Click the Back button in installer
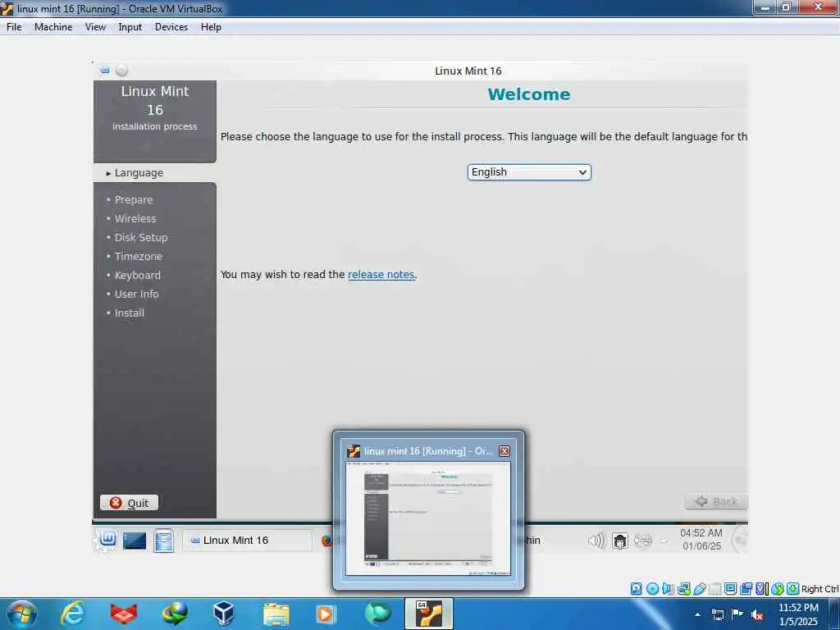 (x=716, y=501)
